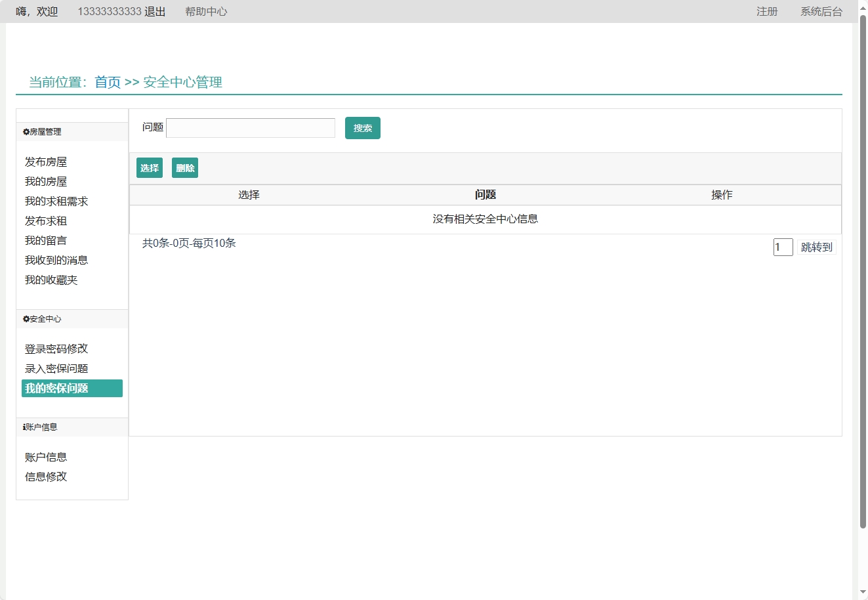Go to 我的求租需求 page
868x600 pixels.
[x=56, y=202]
